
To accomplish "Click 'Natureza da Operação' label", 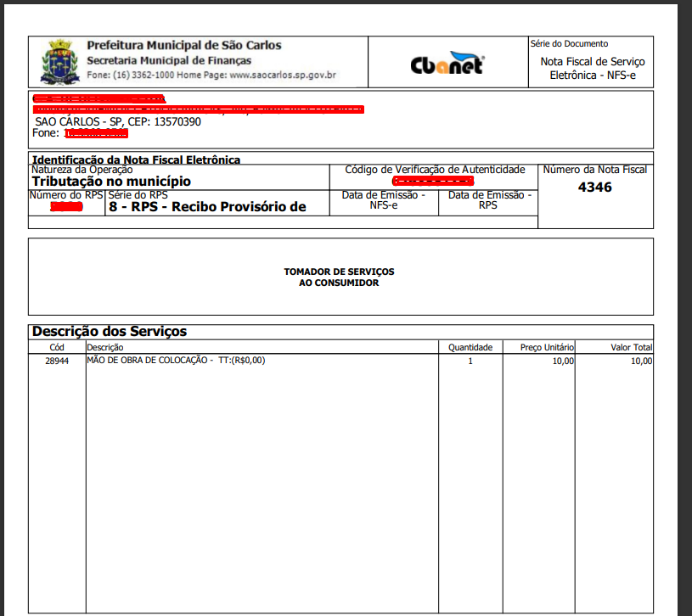I will (82, 170).
